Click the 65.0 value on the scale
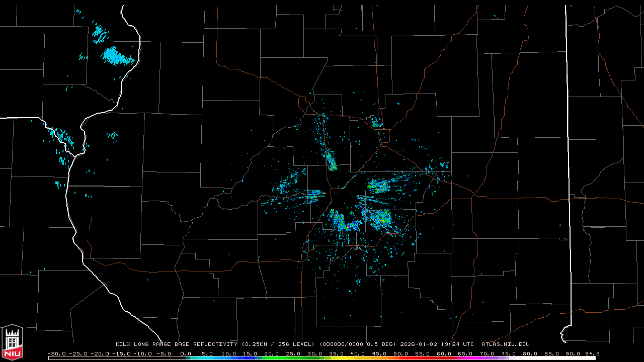 coord(466,353)
